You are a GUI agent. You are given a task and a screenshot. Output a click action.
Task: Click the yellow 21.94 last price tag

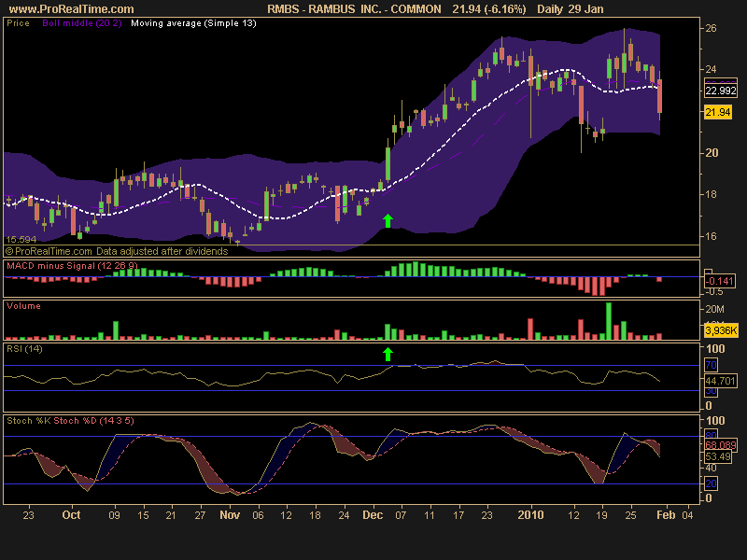718,112
